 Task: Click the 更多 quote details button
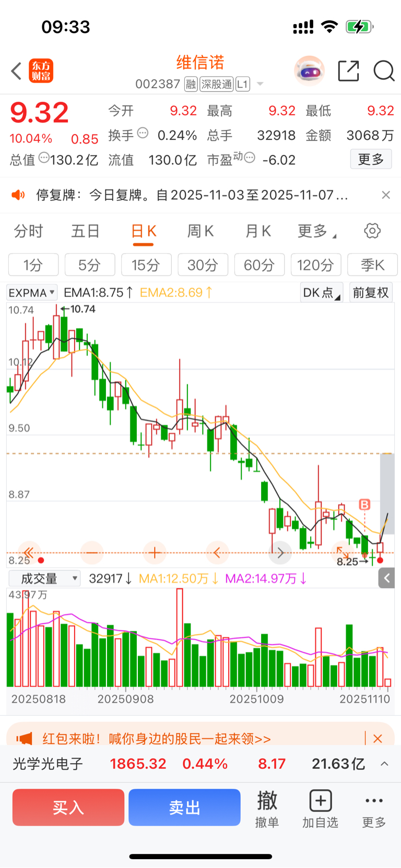click(371, 159)
